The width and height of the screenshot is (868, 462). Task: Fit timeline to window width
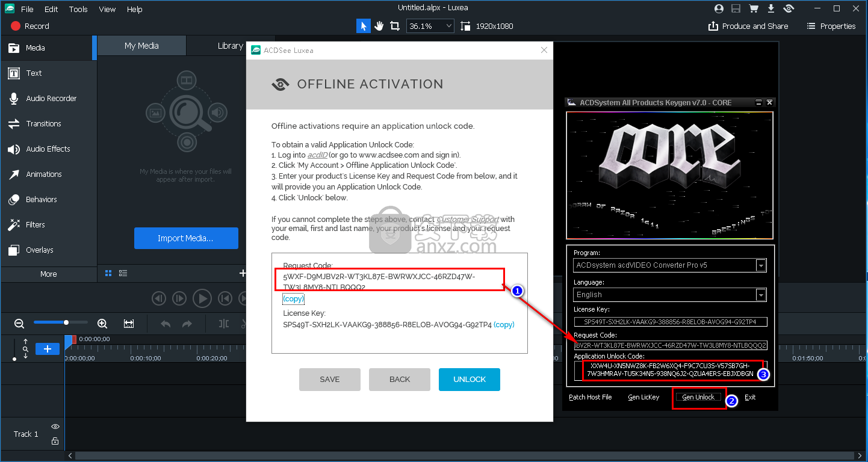click(x=129, y=324)
